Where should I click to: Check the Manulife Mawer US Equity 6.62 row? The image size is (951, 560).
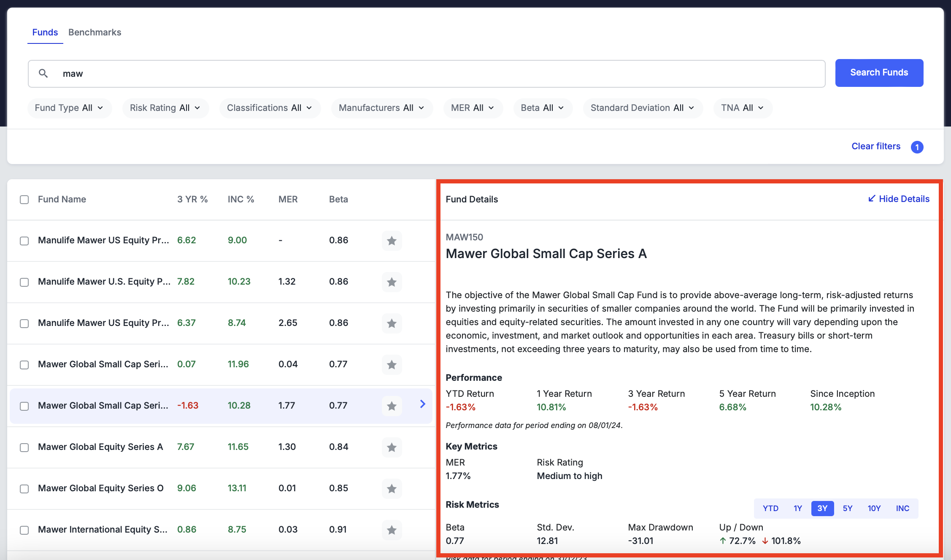[x=24, y=241]
